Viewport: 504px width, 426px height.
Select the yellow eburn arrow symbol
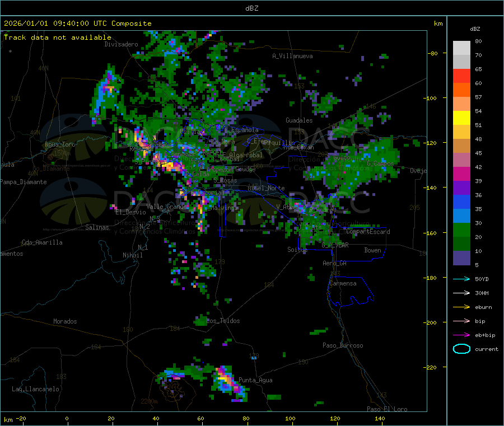click(x=461, y=307)
